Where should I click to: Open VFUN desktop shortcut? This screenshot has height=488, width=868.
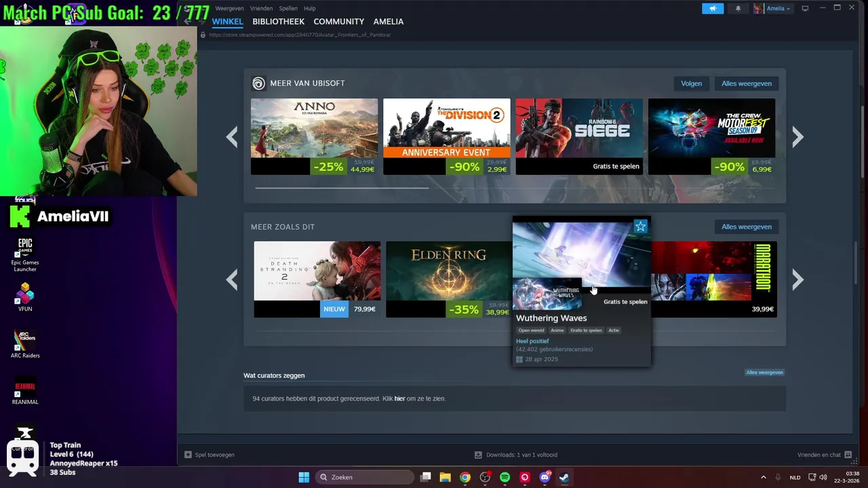point(25,298)
